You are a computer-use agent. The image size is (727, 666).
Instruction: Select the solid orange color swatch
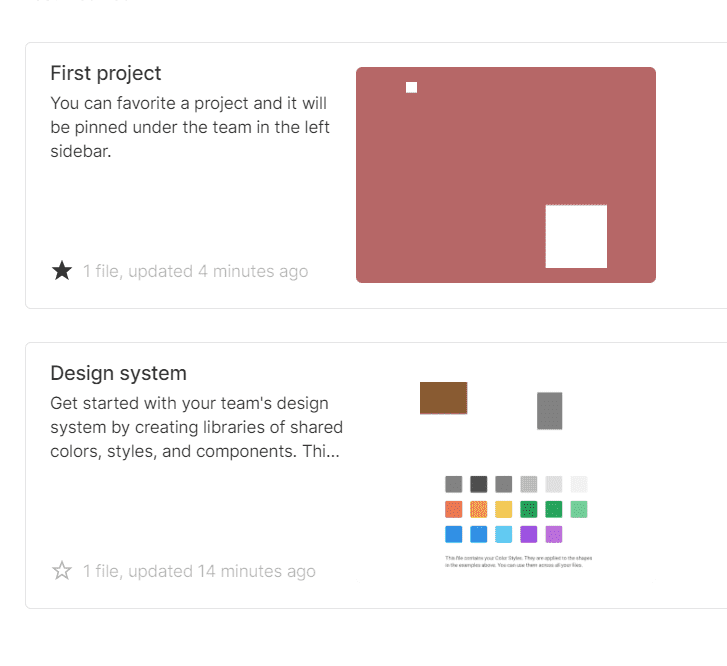[453, 509]
